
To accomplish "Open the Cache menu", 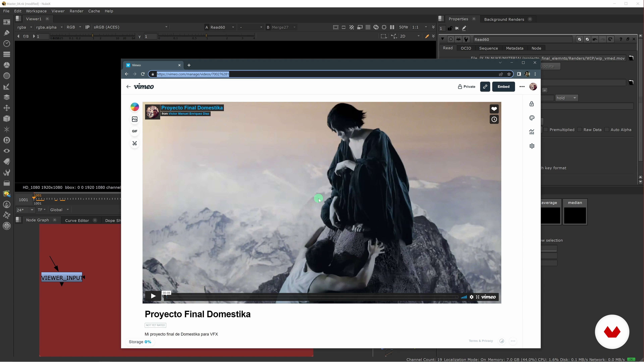I will (x=94, y=11).
